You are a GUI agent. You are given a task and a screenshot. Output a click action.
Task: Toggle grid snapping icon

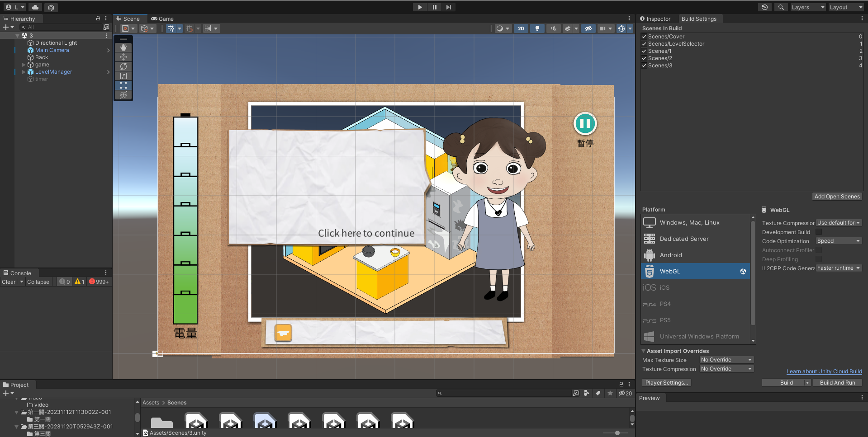(x=190, y=28)
